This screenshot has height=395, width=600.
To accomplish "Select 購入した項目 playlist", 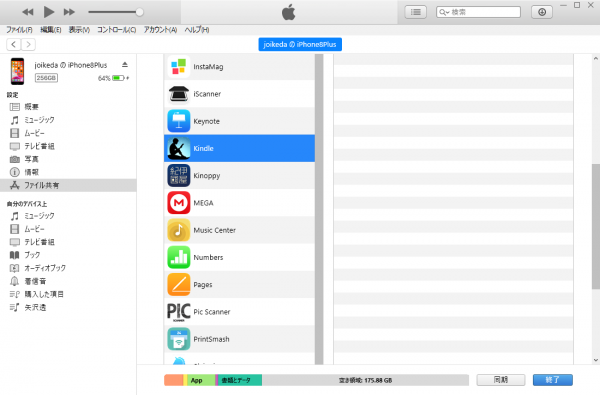I will (x=68, y=294).
